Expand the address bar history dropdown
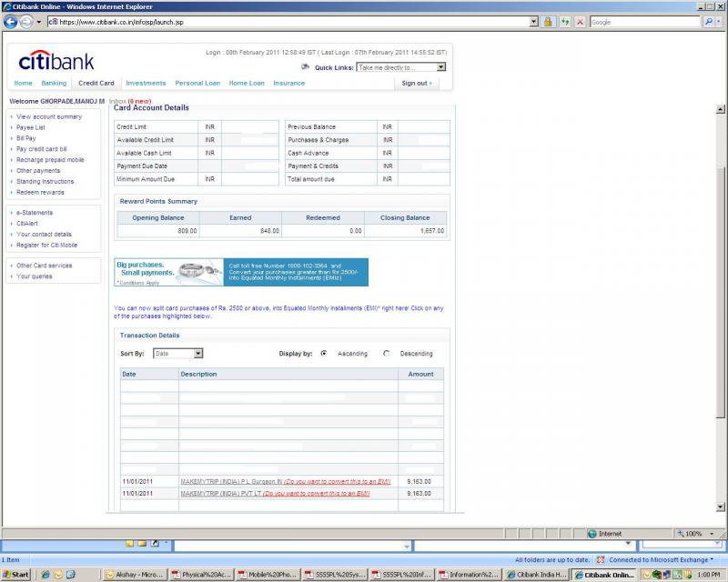This screenshot has width=728, height=582. click(534, 21)
